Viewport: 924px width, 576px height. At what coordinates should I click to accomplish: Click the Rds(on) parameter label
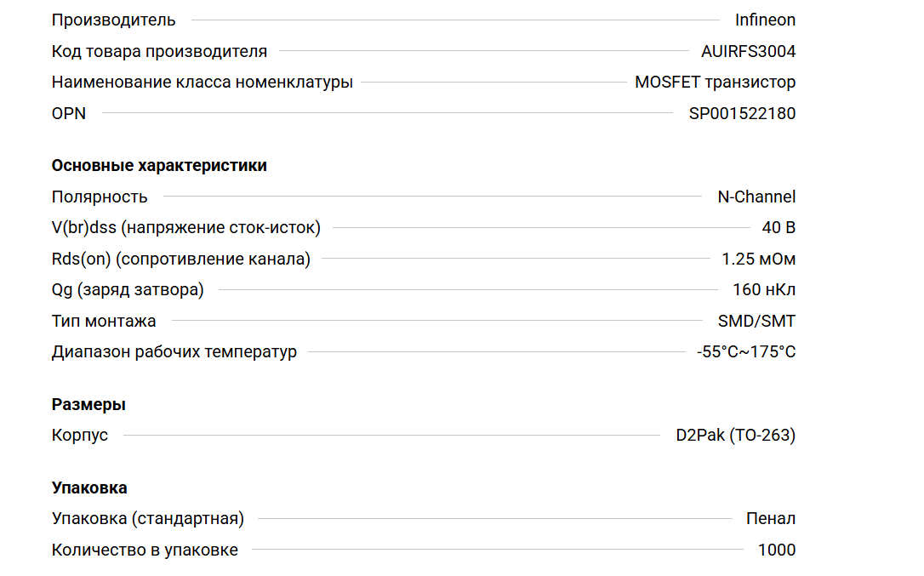(180, 259)
